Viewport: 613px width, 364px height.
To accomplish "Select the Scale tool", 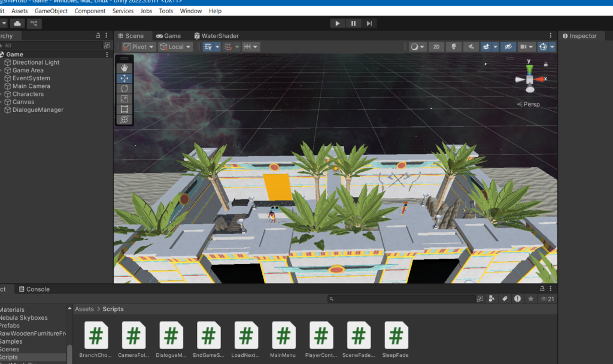I will [125, 99].
